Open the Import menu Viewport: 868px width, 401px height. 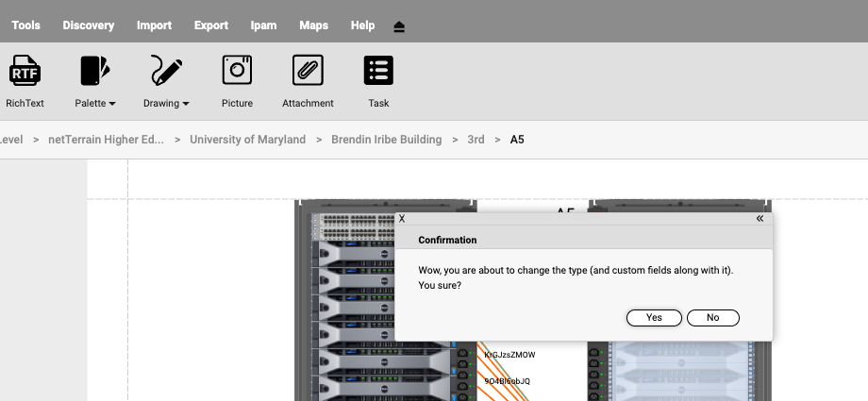154,25
